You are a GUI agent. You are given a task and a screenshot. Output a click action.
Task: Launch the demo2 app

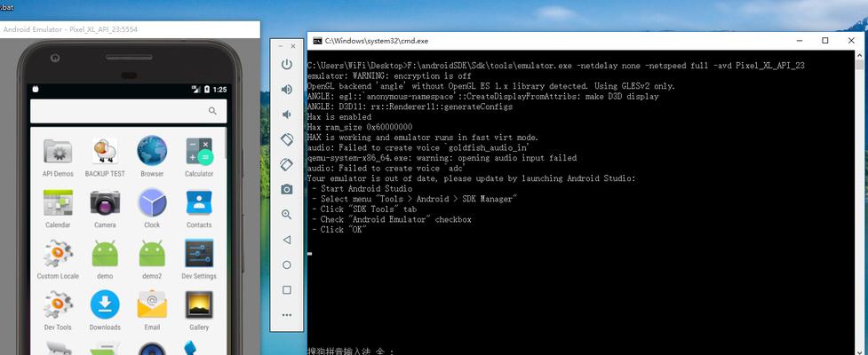pyautogui.click(x=152, y=259)
